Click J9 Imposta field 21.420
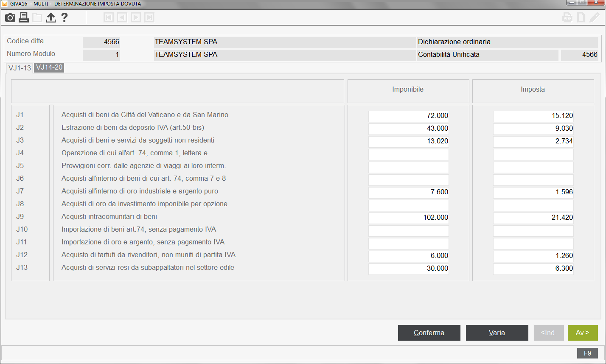 click(533, 218)
